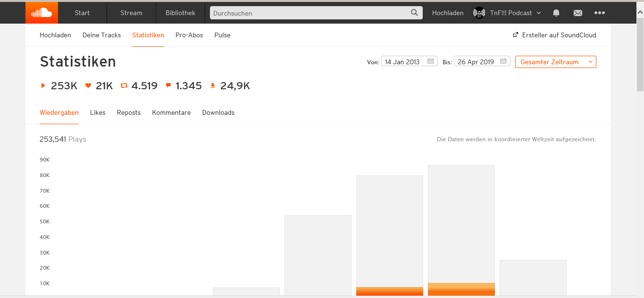Viewport: 644px width, 298px height.
Task: Open the messages envelope icon
Action: (x=578, y=13)
